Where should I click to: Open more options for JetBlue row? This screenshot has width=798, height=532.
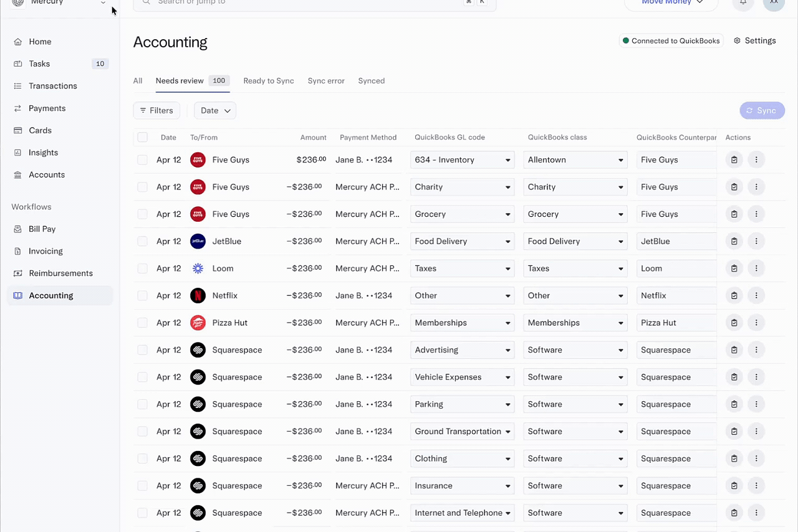(x=756, y=242)
